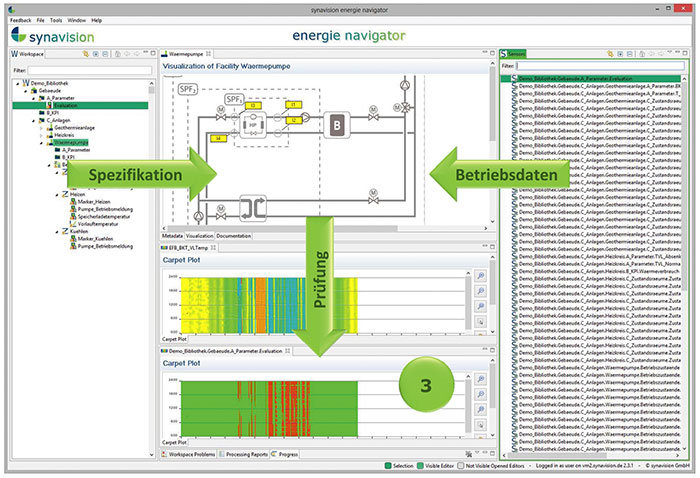Open the Tools menu
700x478 pixels.
pyautogui.click(x=56, y=21)
